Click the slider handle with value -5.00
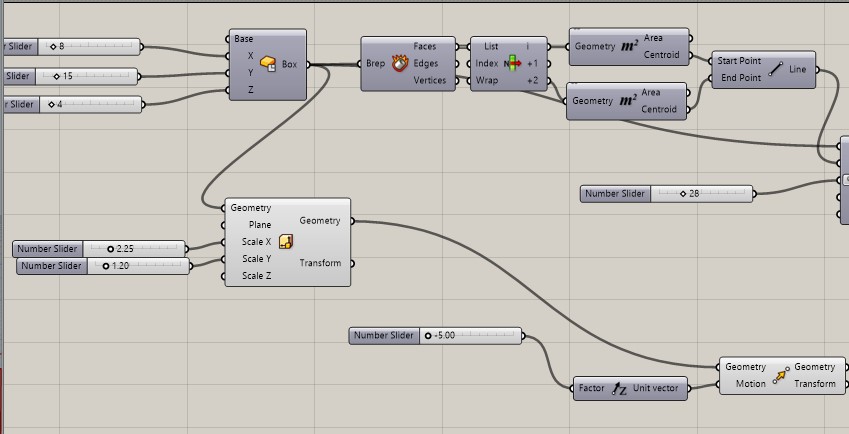Screen dimensions: 849x434 [x=428, y=336]
